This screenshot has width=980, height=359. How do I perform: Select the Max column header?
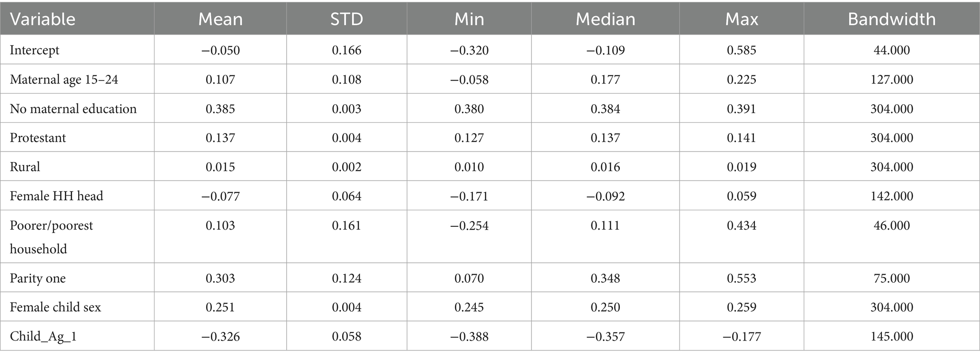pyautogui.click(x=742, y=19)
